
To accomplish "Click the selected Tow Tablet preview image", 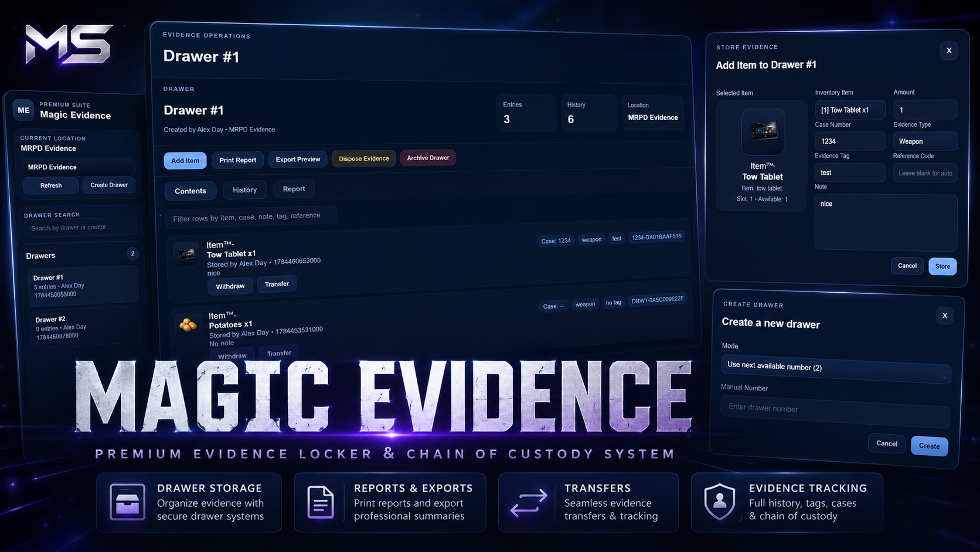I will click(763, 131).
